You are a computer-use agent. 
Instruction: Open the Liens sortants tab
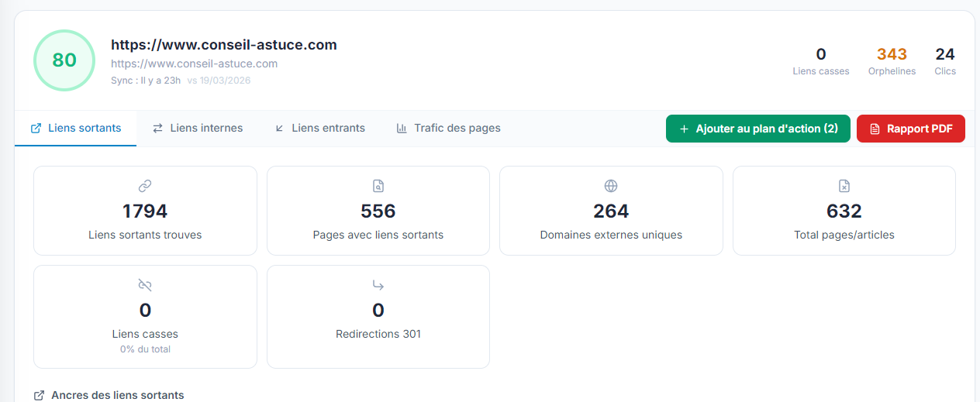(75, 128)
